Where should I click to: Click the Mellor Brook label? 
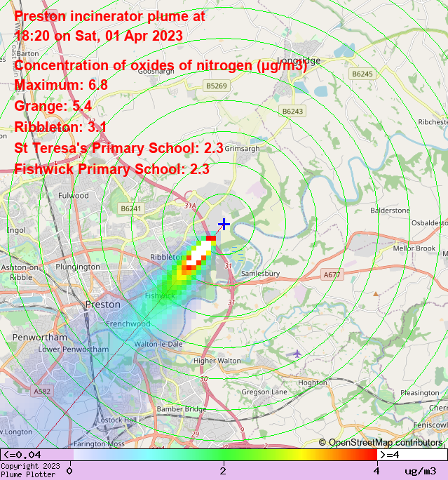tap(414, 248)
